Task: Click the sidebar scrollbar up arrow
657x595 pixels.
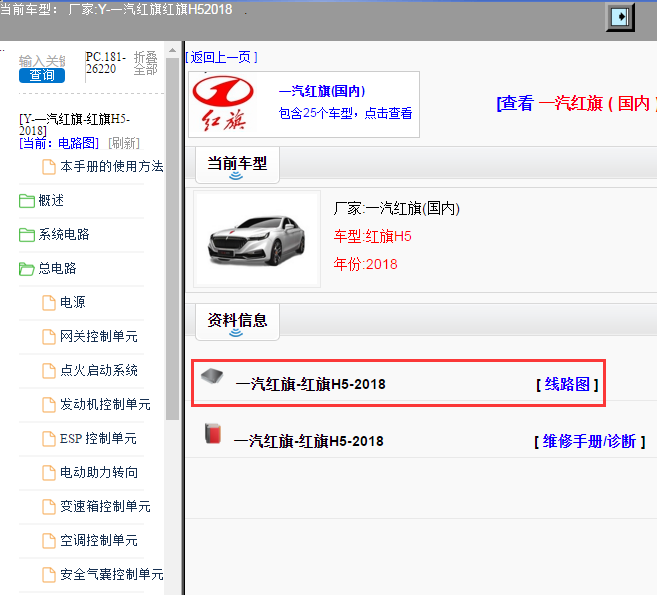Action: [x=172, y=50]
